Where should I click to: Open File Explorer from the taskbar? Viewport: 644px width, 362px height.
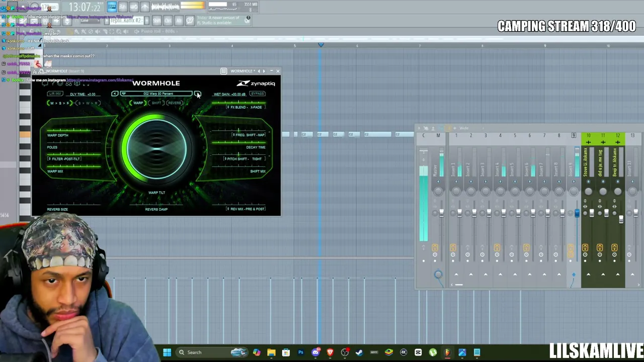coord(271,352)
